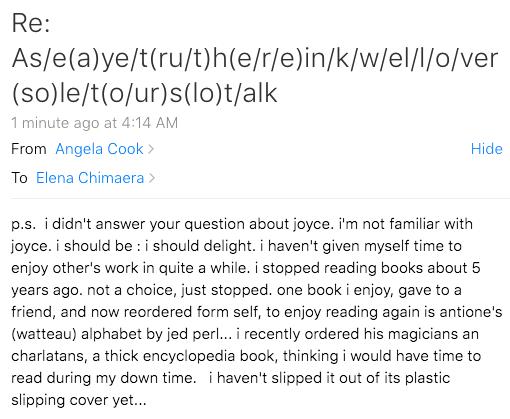Screen dimensions: 510x419
Task: Click the '1 minute ago at 4:14 AM' timestamp
Action: click(95, 123)
